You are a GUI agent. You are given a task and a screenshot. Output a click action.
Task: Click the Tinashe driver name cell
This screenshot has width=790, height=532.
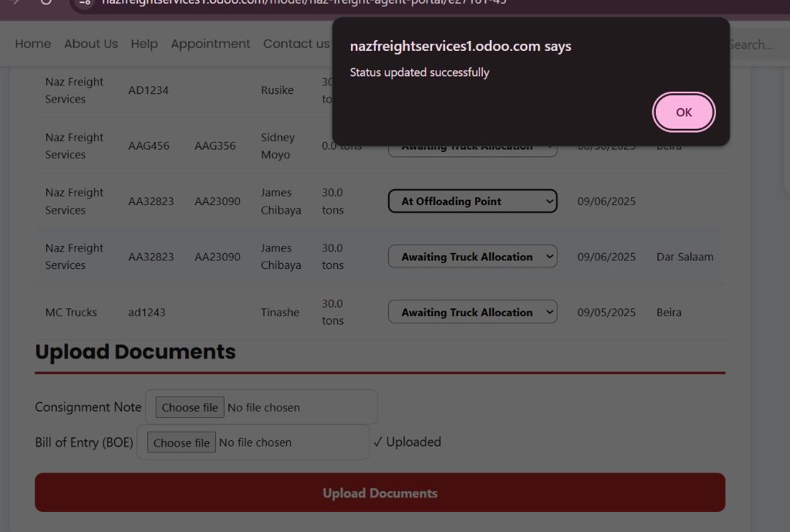pos(280,312)
